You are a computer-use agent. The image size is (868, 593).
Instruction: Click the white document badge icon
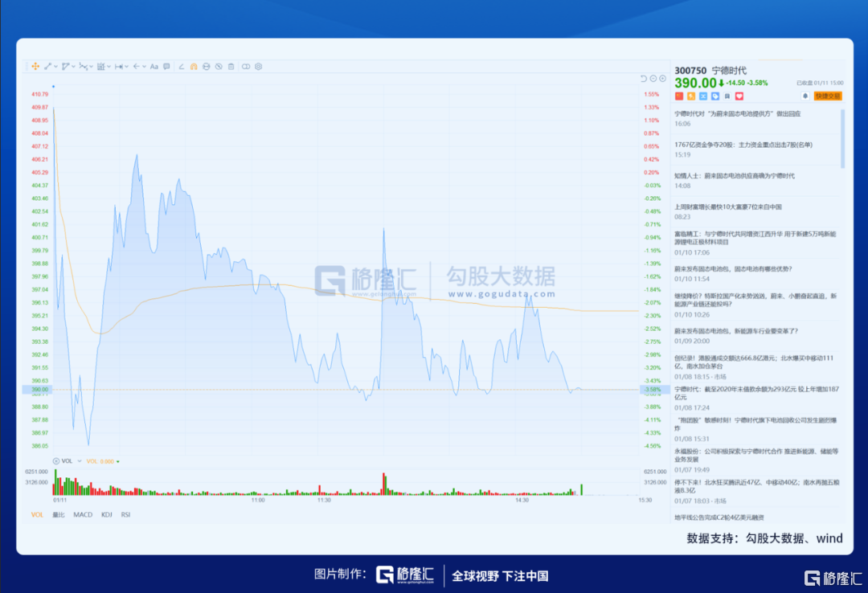(727, 96)
